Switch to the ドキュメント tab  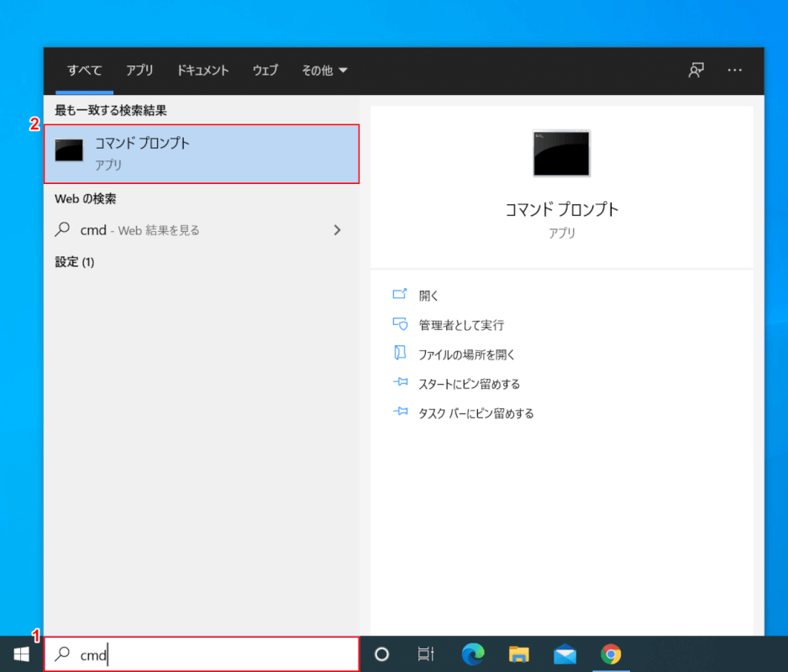point(202,71)
